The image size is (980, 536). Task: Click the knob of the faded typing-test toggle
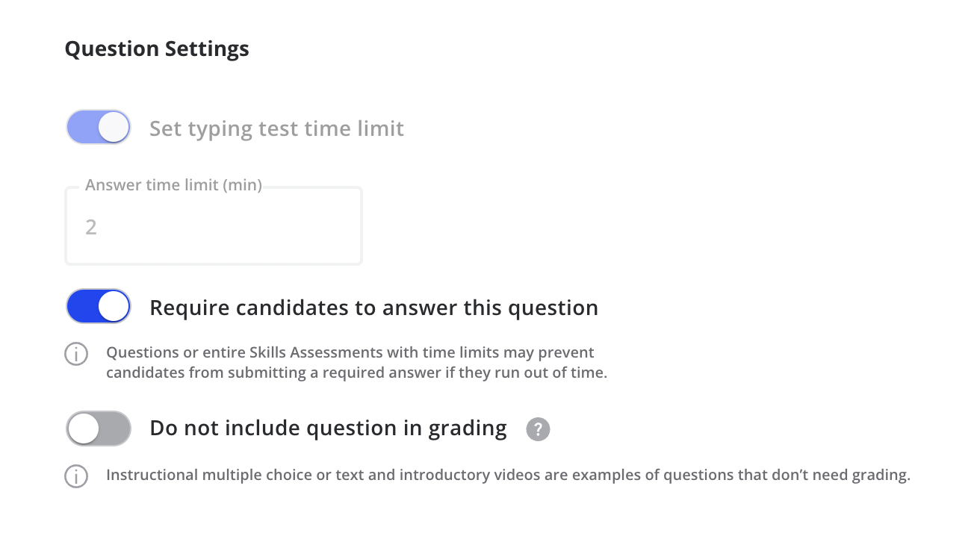114,128
